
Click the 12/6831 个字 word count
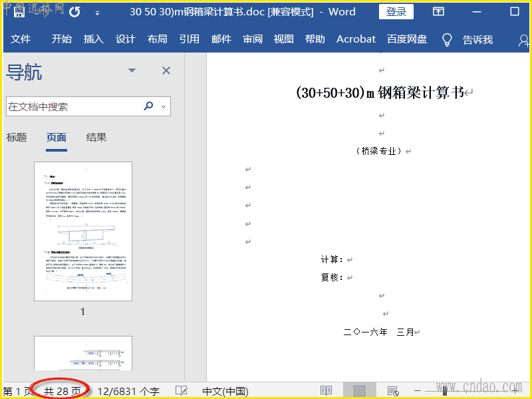(x=128, y=392)
